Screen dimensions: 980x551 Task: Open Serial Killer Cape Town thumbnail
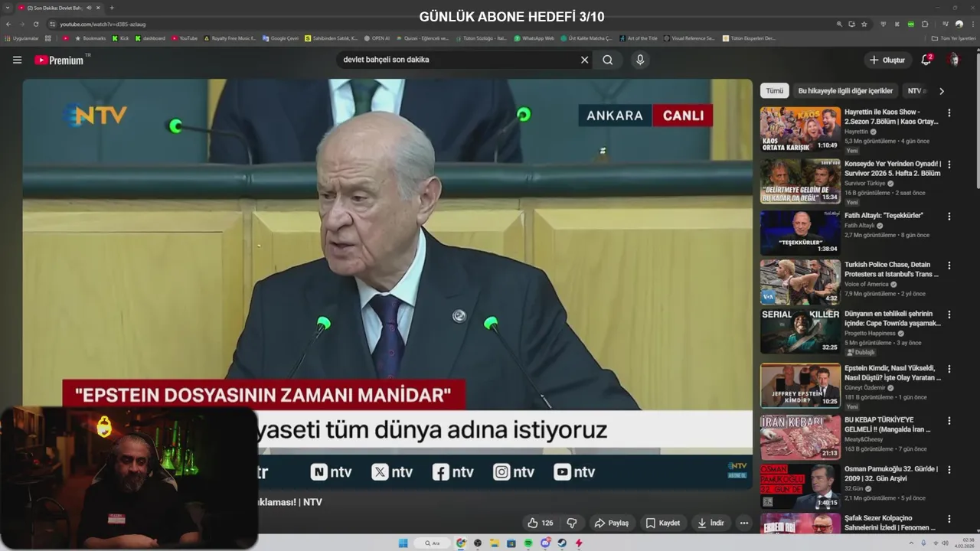[800, 331]
